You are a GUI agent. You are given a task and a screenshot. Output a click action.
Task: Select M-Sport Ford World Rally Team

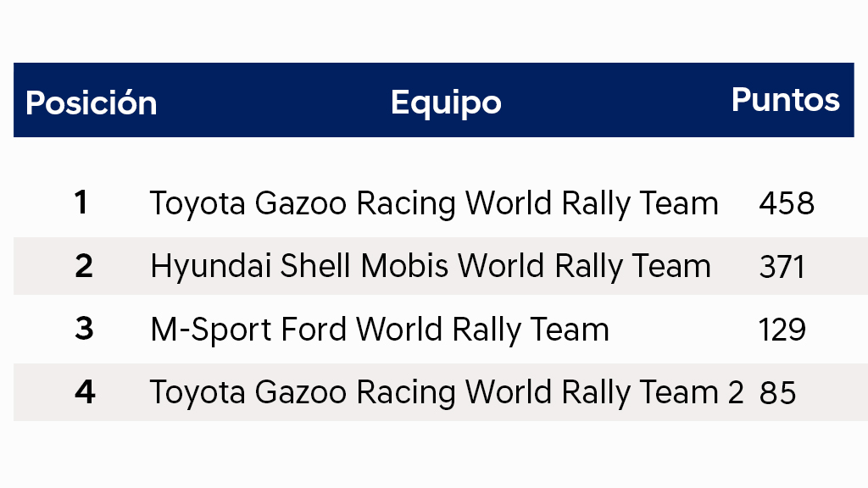(380, 330)
